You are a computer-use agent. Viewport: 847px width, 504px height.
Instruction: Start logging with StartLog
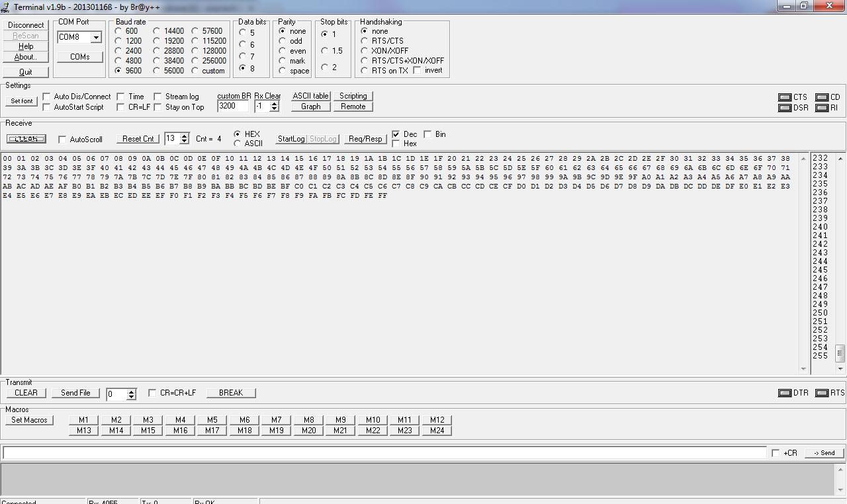click(291, 139)
